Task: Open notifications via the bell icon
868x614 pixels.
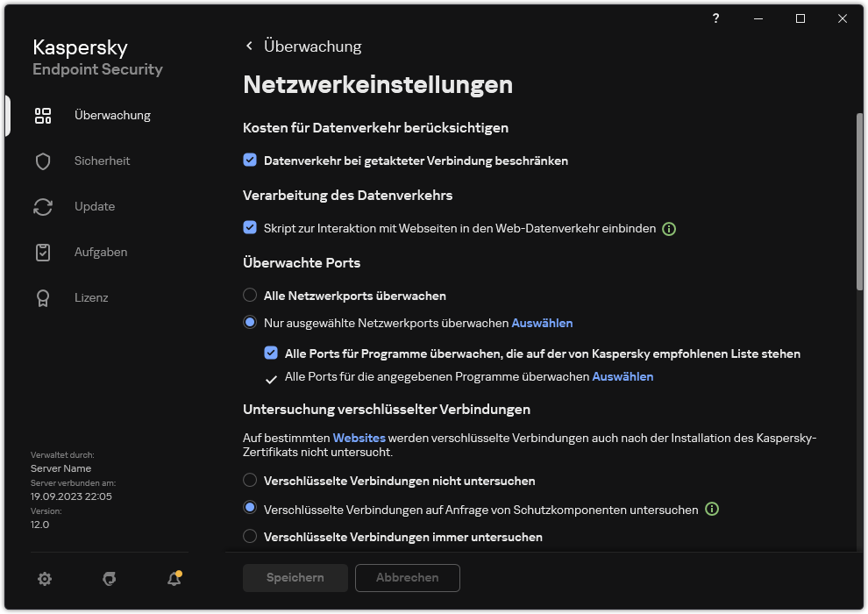Action: point(173,578)
